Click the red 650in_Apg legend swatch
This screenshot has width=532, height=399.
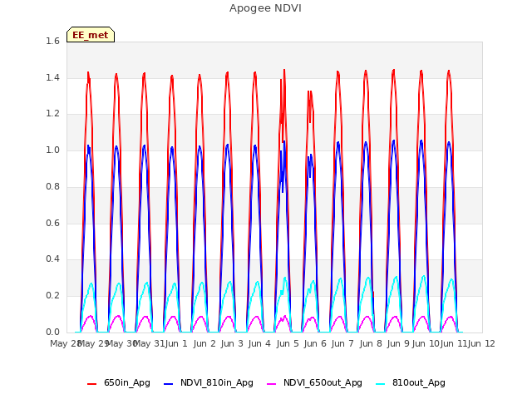91,384
